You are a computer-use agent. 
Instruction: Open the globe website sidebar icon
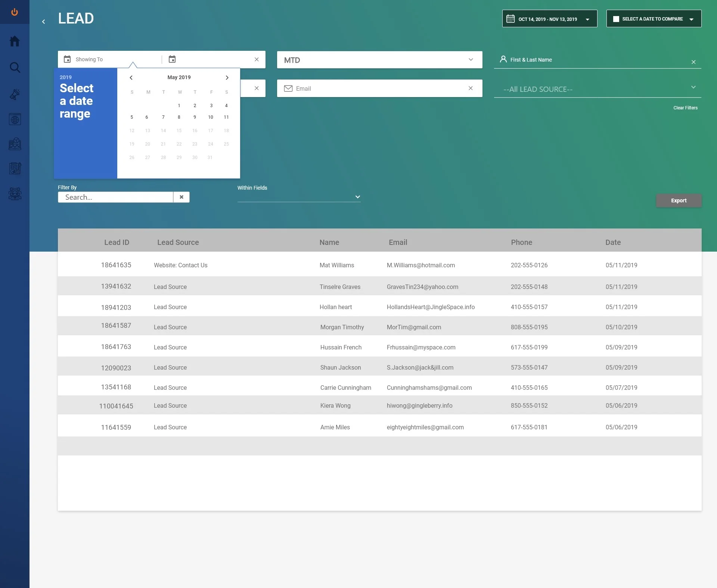pyautogui.click(x=15, y=119)
